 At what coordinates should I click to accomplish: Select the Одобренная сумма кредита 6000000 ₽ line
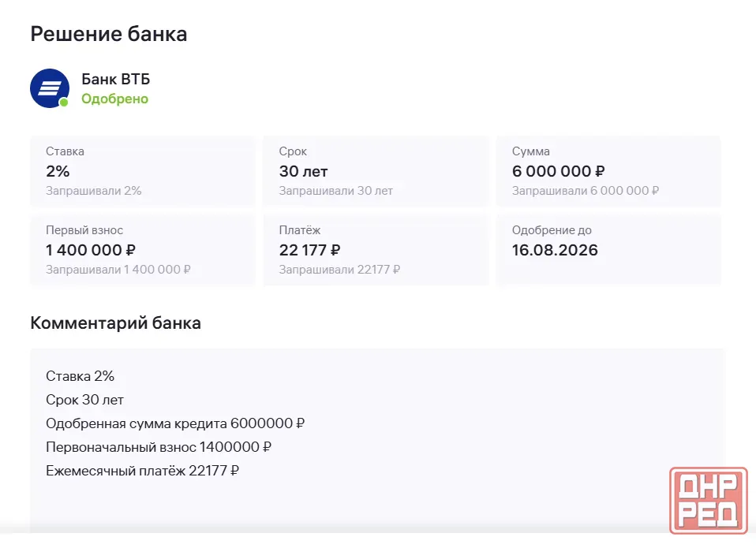point(175,423)
